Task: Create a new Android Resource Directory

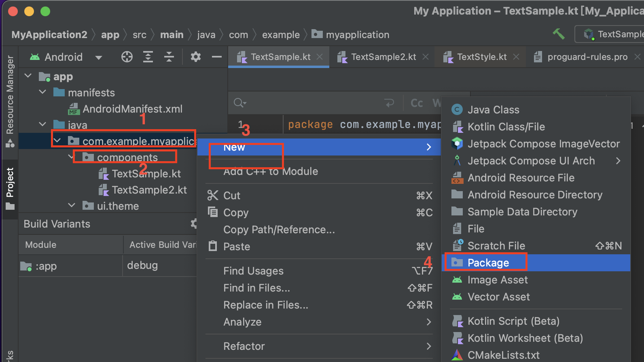Action: click(536, 195)
